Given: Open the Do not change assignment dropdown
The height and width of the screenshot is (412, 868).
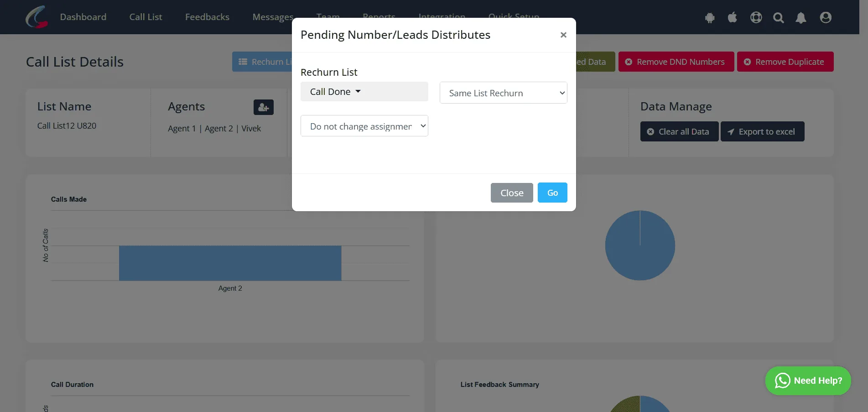Looking at the screenshot, I should pos(364,126).
